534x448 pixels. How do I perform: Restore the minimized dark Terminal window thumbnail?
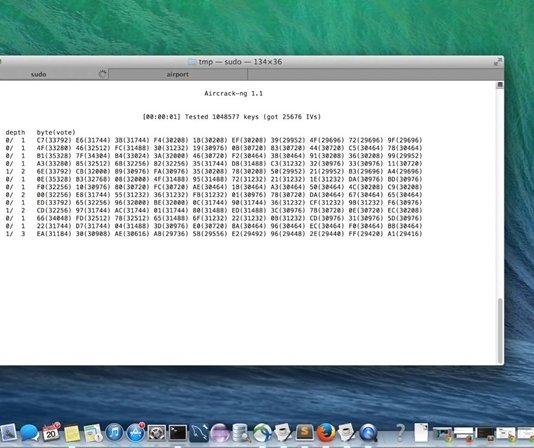tap(485, 434)
